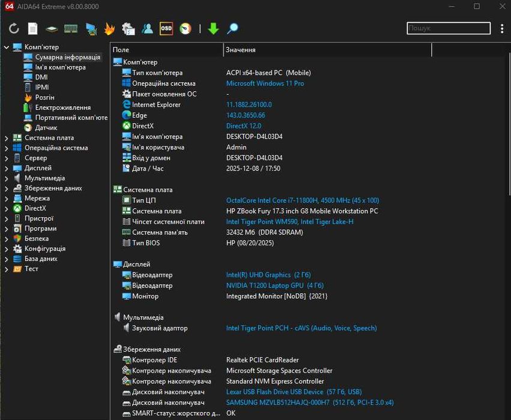
Task: Open the IPMI tree item
Action: point(41,87)
